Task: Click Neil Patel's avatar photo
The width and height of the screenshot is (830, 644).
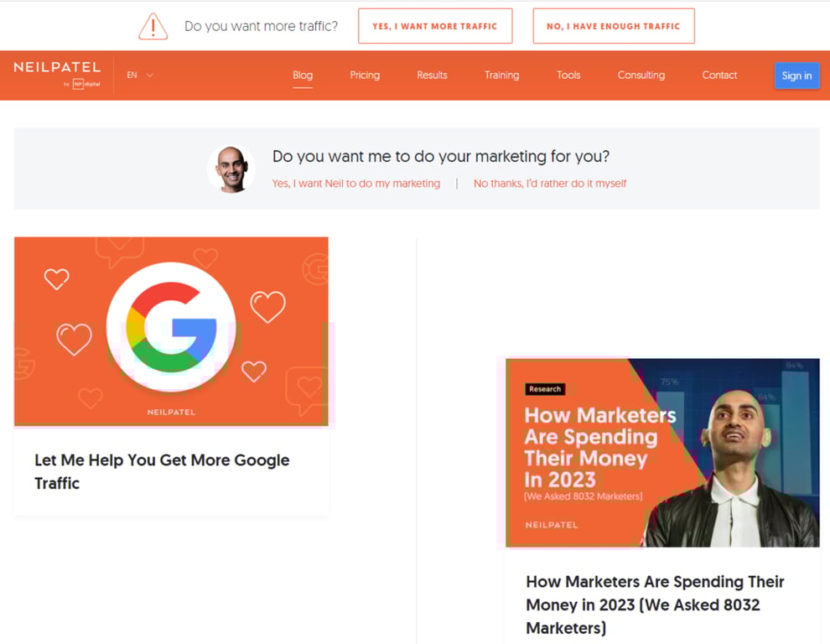Action: (x=231, y=168)
